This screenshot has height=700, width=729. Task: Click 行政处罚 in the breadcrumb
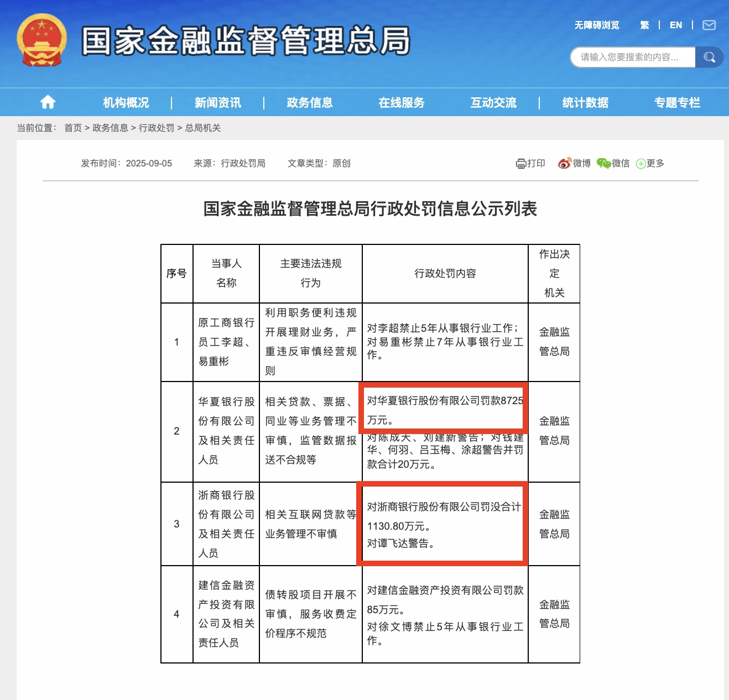click(x=157, y=128)
